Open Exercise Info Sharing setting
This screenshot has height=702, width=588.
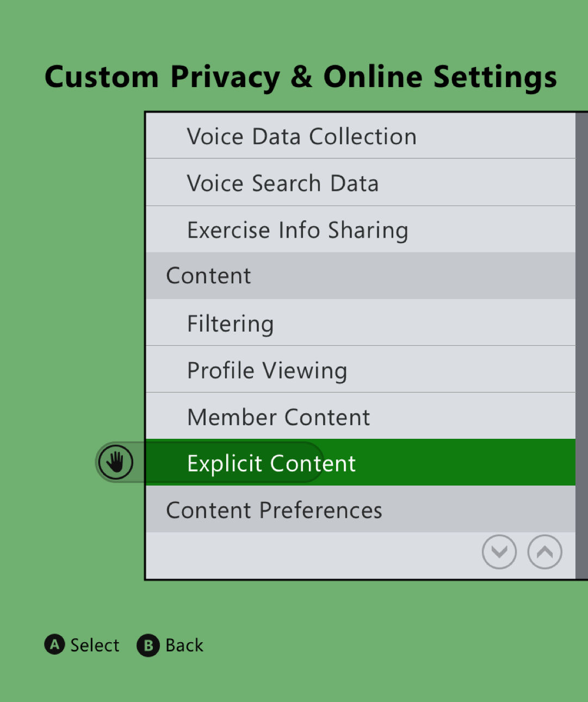coord(298,230)
